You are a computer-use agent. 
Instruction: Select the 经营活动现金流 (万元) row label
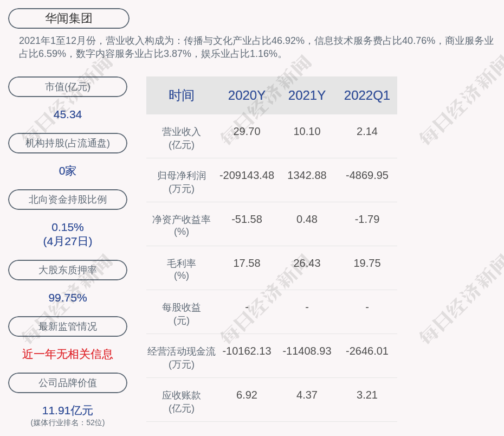[x=182, y=357]
